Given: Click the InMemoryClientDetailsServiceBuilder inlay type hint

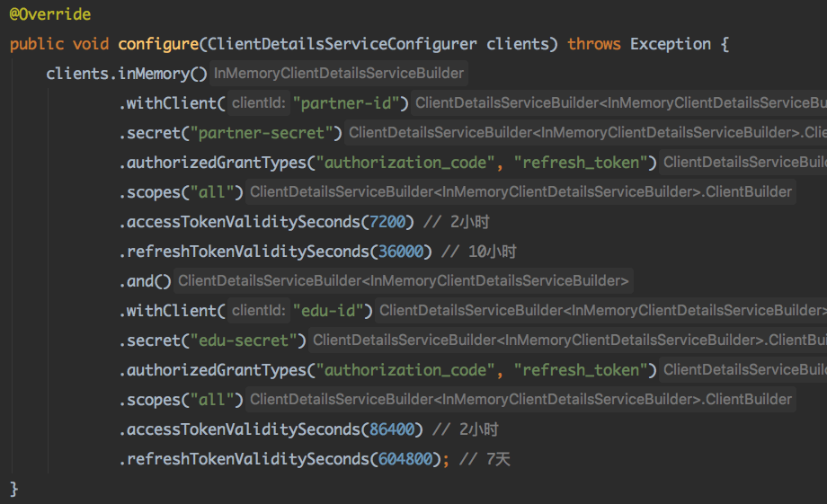Looking at the screenshot, I should coord(339,74).
